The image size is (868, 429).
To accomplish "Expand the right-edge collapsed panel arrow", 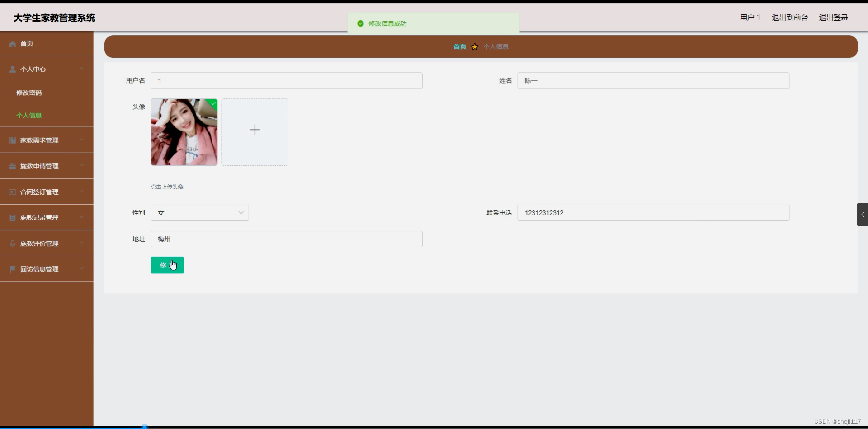I will pos(862,214).
